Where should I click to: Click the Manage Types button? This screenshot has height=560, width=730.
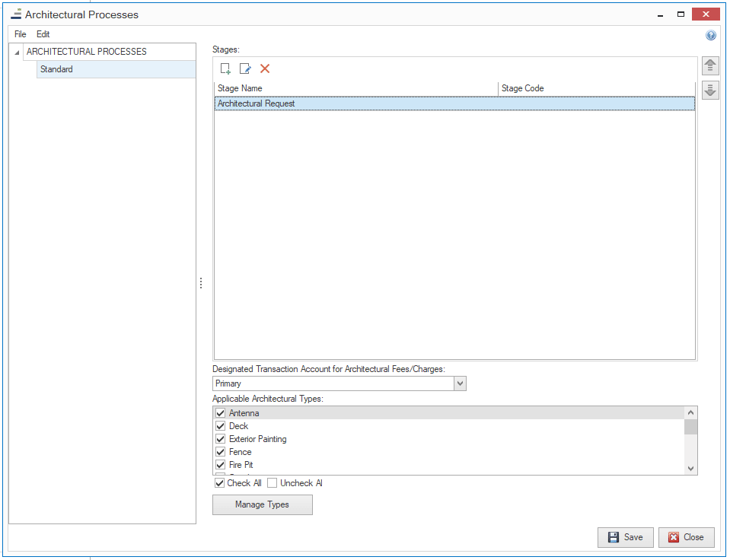262,504
